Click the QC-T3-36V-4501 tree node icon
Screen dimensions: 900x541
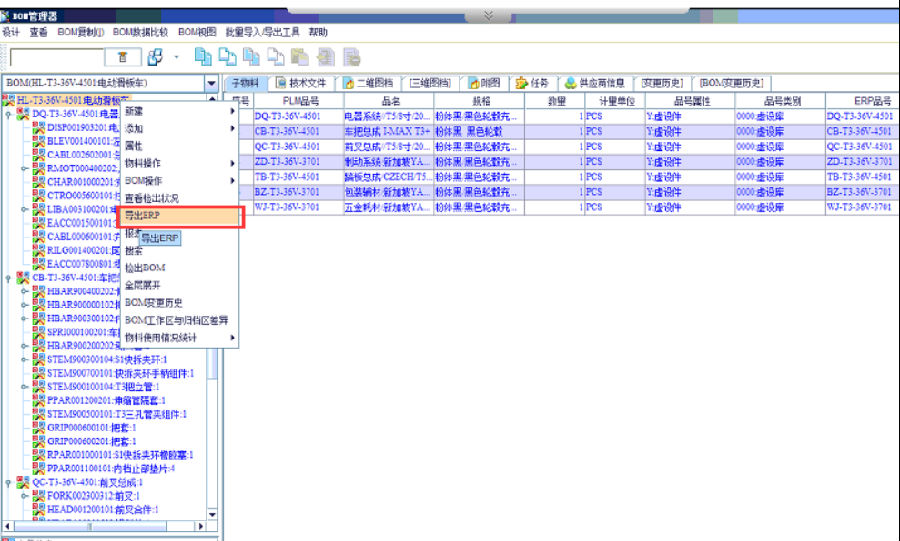[24, 481]
